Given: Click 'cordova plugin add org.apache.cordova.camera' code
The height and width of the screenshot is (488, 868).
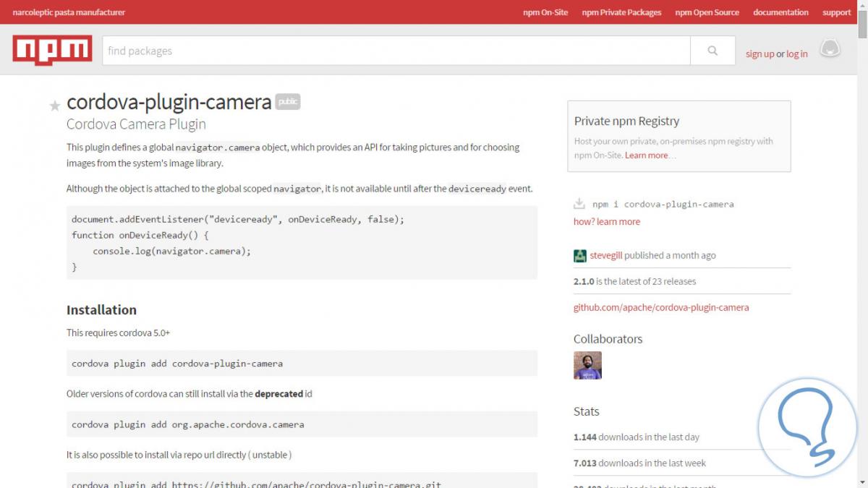Looking at the screenshot, I should tap(188, 424).
